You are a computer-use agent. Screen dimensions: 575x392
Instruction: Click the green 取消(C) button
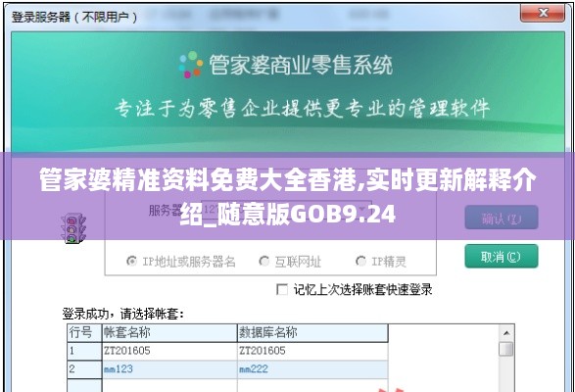[x=502, y=256]
